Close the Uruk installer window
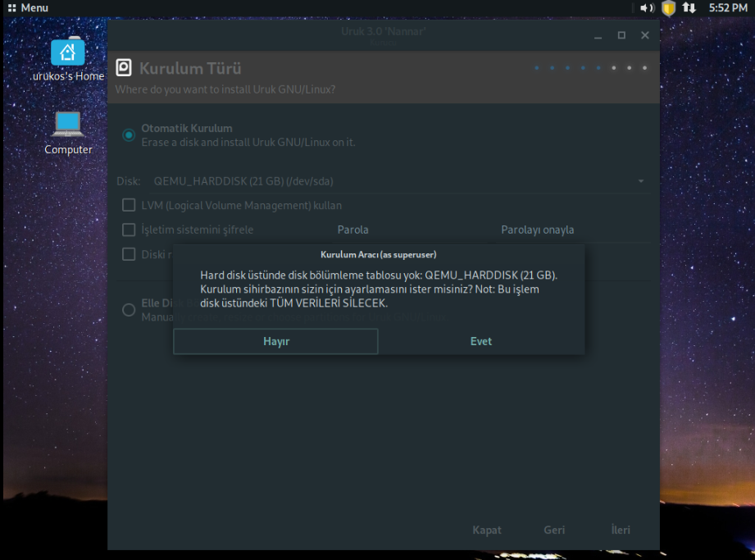Screen dimensions: 755x560 tap(645, 35)
